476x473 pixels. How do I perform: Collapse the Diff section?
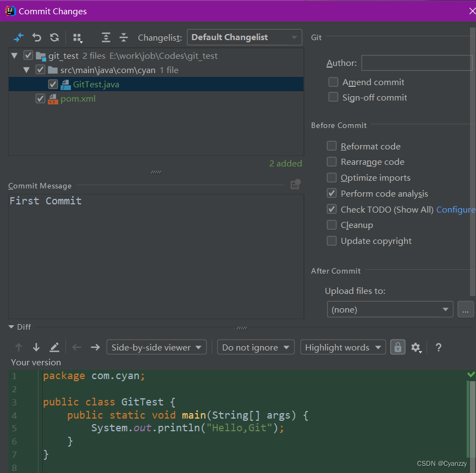click(x=11, y=327)
